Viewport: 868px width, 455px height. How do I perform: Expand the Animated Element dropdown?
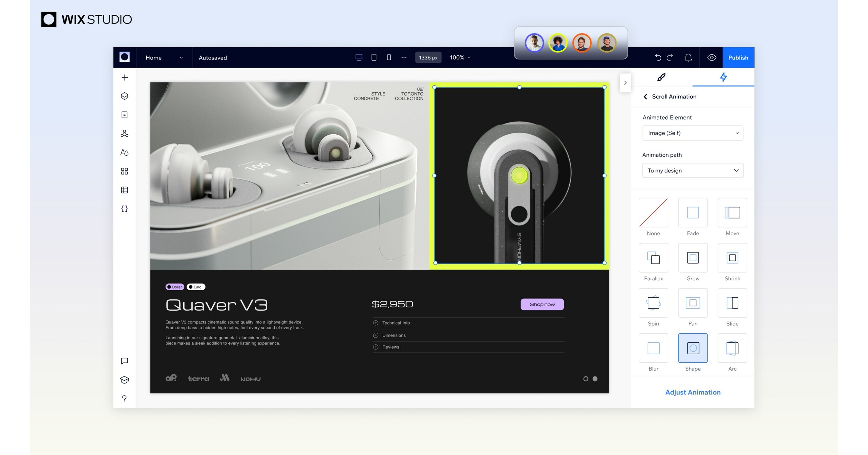coord(692,133)
